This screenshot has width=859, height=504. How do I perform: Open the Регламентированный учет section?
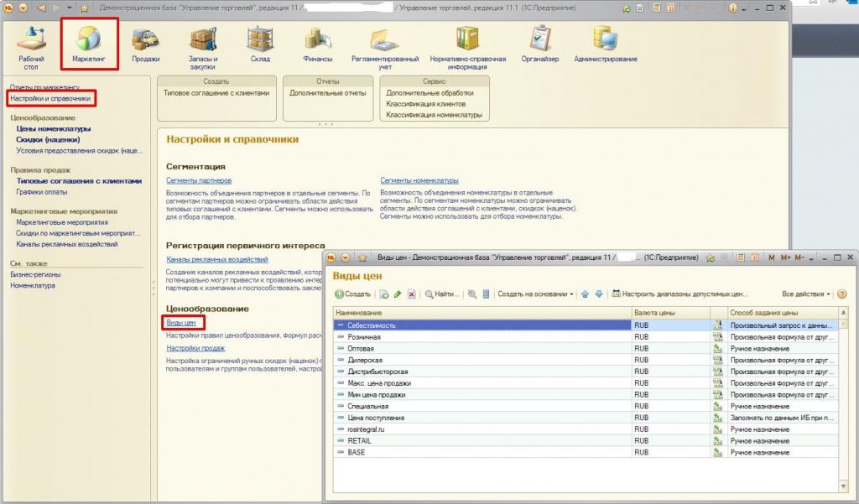click(x=385, y=48)
